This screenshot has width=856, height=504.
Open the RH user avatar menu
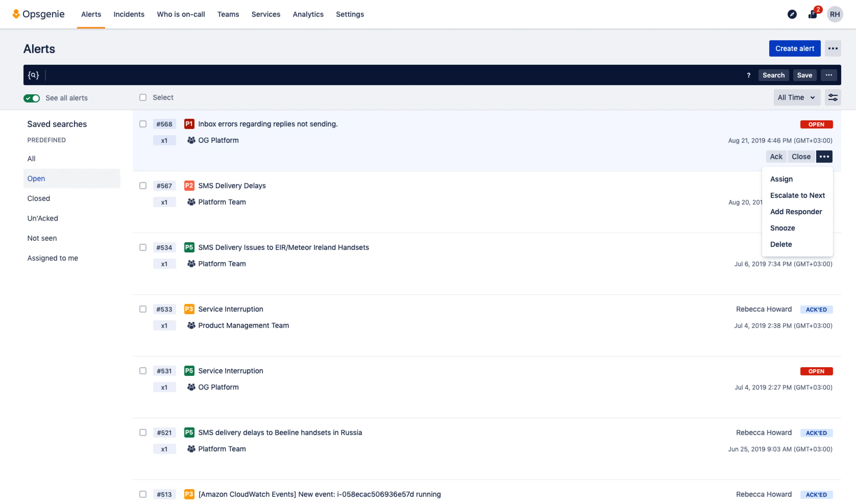point(835,14)
